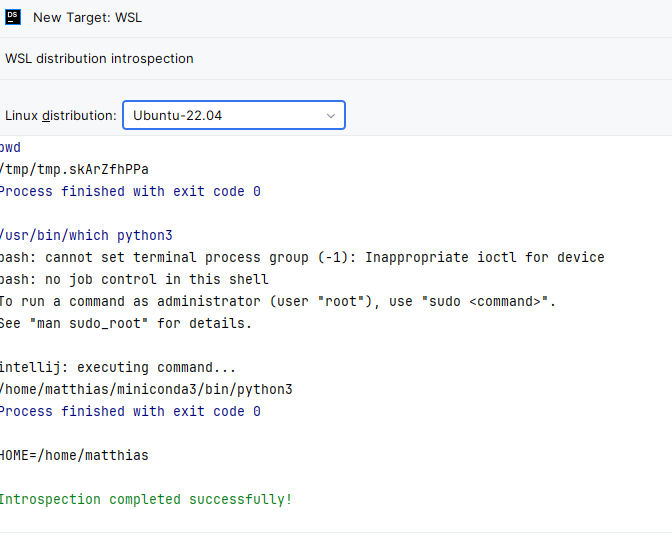672x533 pixels.
Task: Click the 'To run a command as administrator' line
Action: (x=278, y=302)
